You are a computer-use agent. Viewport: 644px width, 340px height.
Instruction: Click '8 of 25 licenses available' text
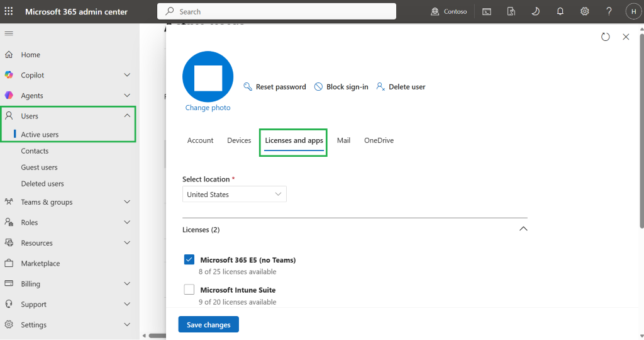pyautogui.click(x=237, y=272)
